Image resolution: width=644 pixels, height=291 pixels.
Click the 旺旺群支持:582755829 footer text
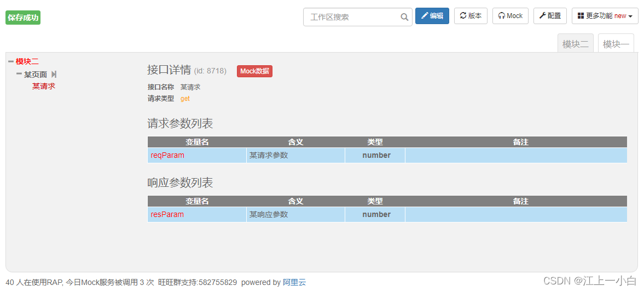pos(198,282)
